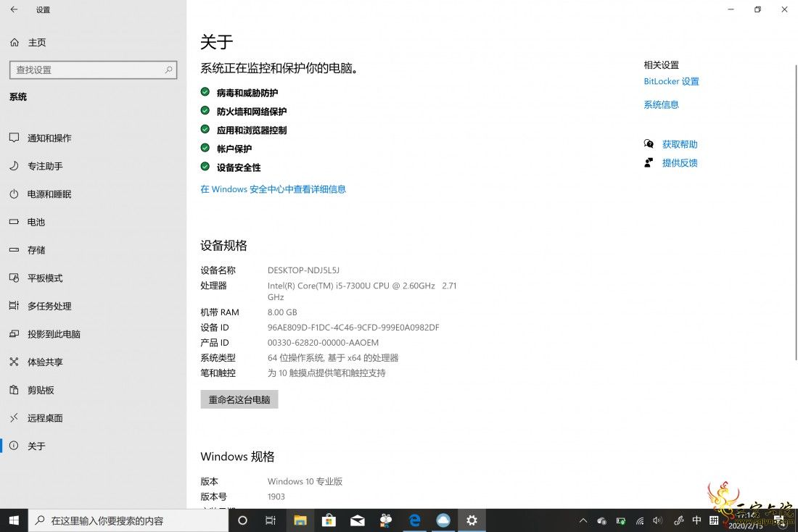
Task: Open Cortana circle icon on taskbar
Action: point(243,520)
